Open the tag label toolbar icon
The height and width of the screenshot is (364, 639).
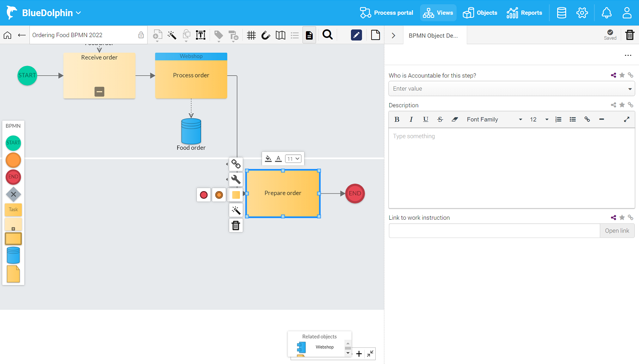tap(219, 35)
